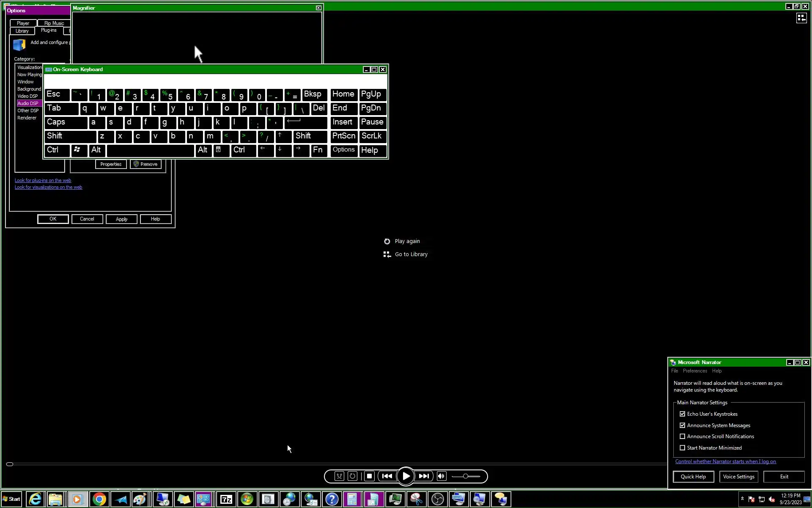812x508 pixels.
Task: Show hidden system tray icons
Action: [x=742, y=499]
